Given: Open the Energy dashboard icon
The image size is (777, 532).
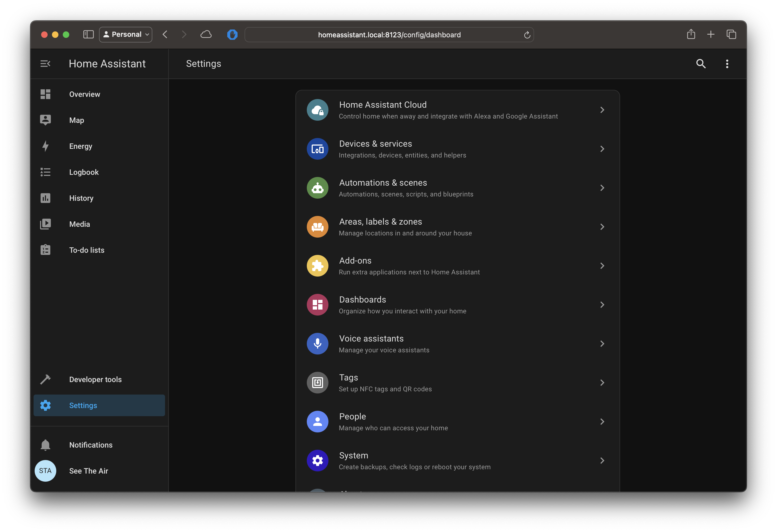Looking at the screenshot, I should coord(45,146).
